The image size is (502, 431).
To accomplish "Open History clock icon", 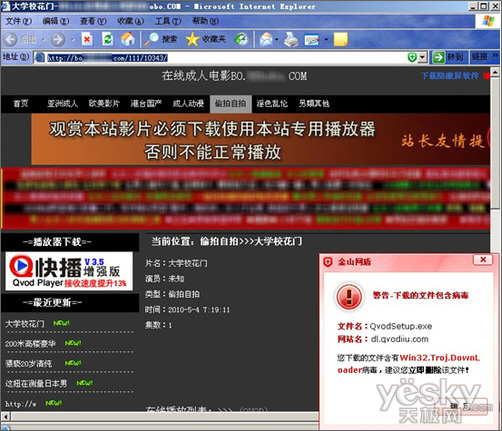I will click(x=241, y=39).
